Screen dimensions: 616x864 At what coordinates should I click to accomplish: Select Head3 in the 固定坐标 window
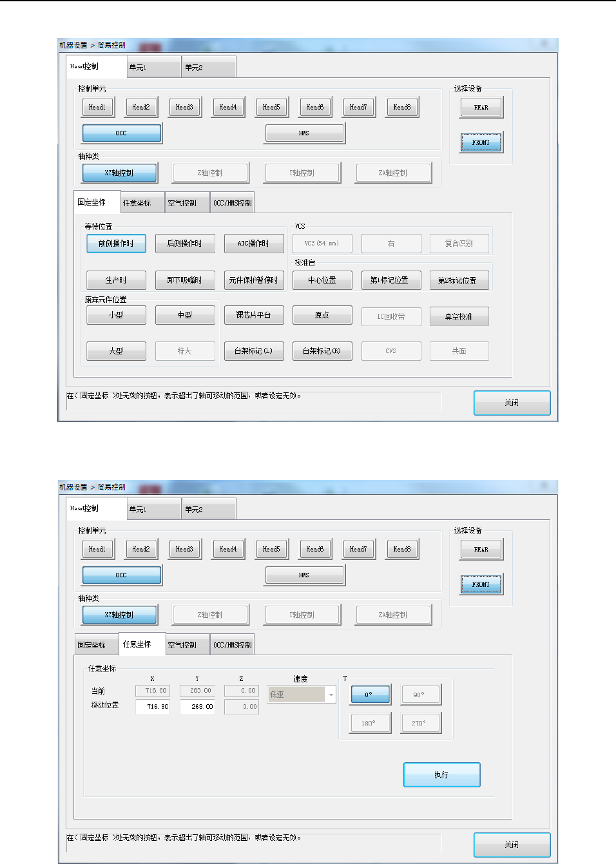pyautogui.click(x=184, y=107)
